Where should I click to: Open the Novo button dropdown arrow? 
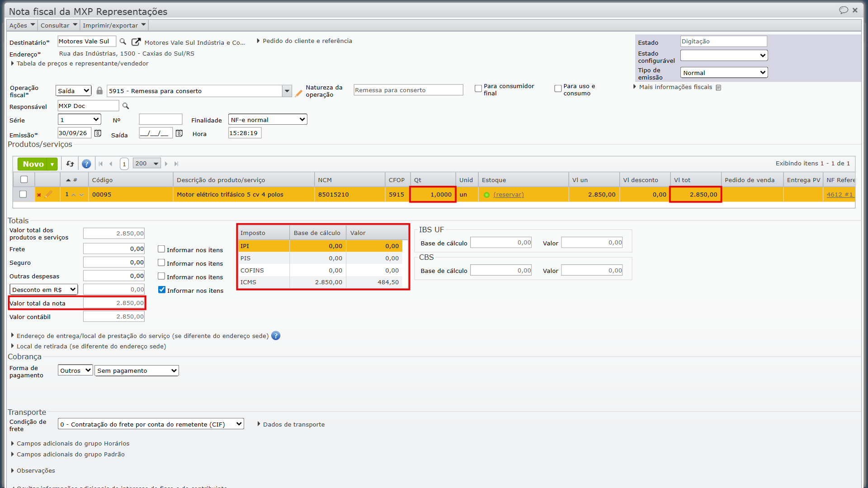(x=52, y=164)
